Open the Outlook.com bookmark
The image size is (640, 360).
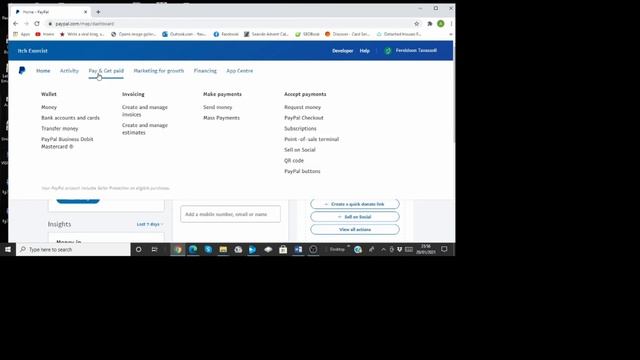184,34
